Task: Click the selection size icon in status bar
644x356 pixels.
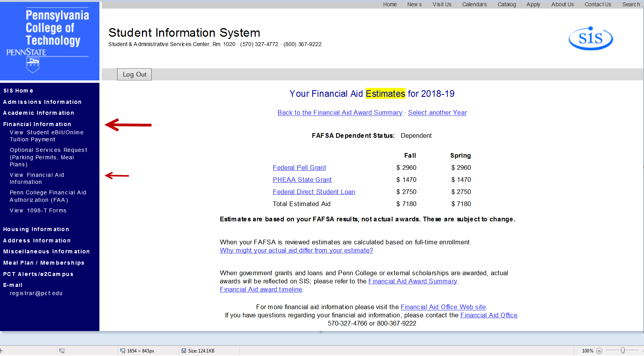Action: (62, 351)
